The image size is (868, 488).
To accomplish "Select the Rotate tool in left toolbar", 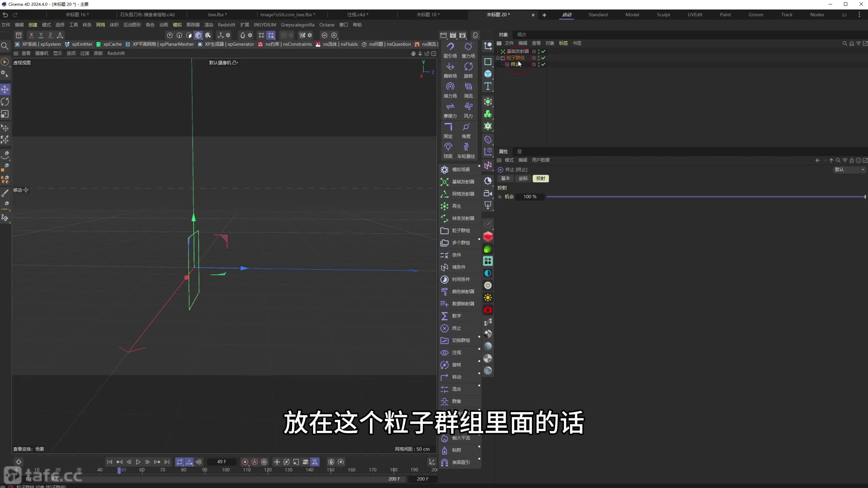I will point(5,102).
